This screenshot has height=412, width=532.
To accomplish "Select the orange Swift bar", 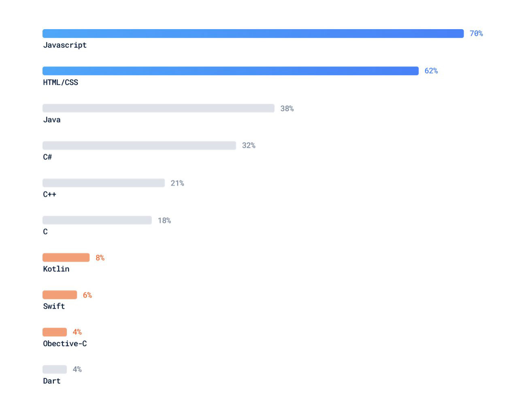I will coord(60,295).
